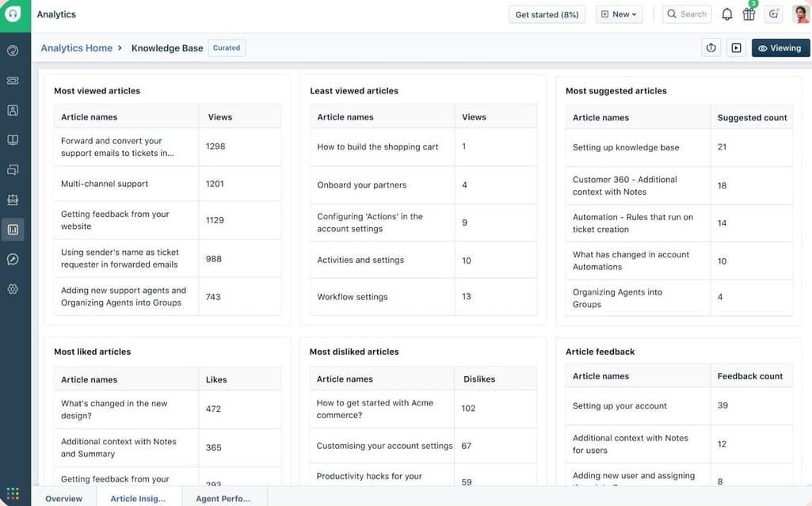The width and height of the screenshot is (812, 506).
Task: Open the apps grid at bottom left
Action: coord(12,493)
